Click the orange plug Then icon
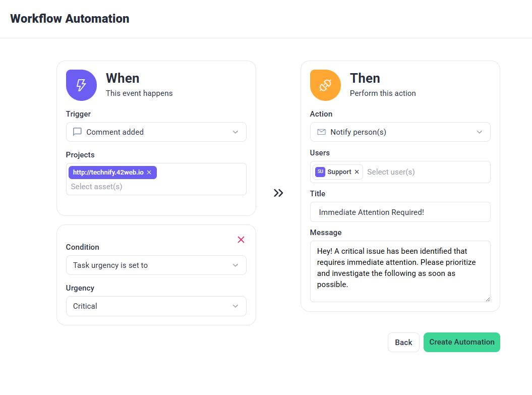Viewport: 532px width, 395px height. click(325, 85)
